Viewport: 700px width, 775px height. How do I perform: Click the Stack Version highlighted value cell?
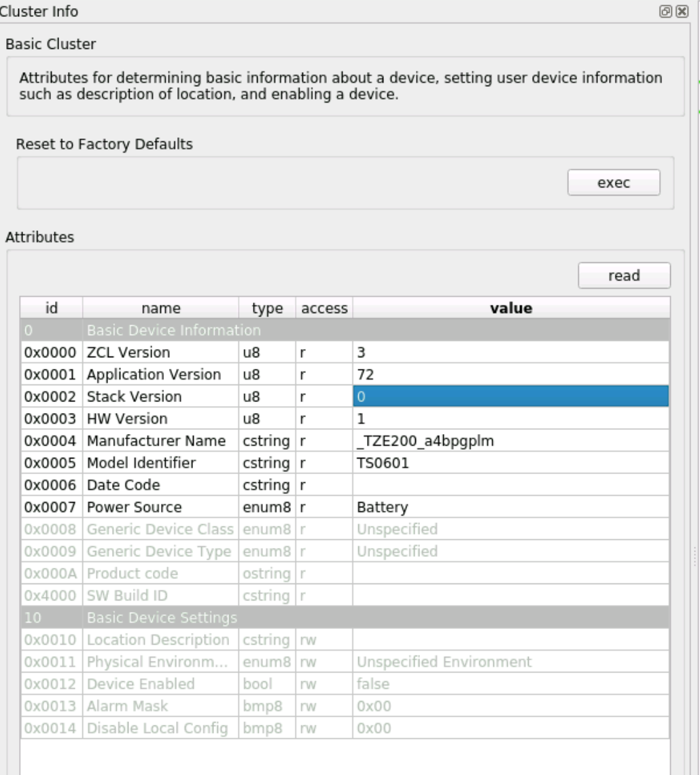click(511, 397)
